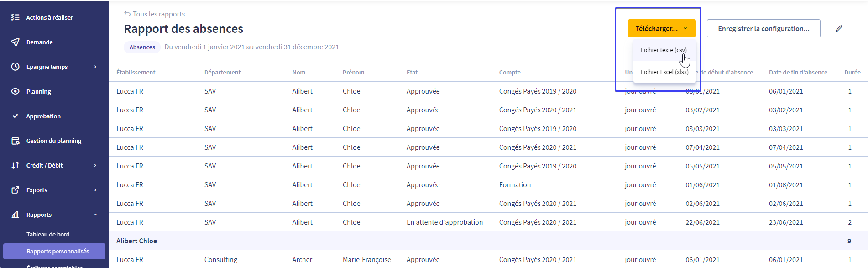The image size is (868, 268).
Task: Collapse the Rapports submenu chevron
Action: coord(95,215)
